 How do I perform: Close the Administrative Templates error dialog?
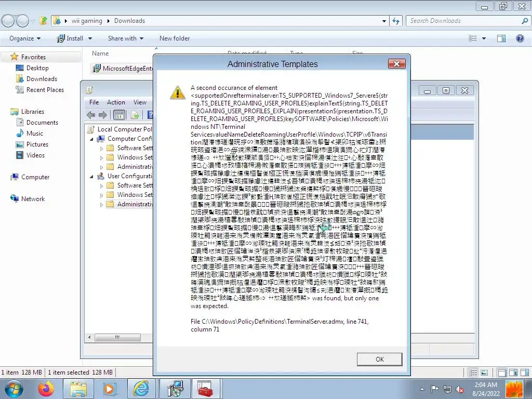point(396,64)
